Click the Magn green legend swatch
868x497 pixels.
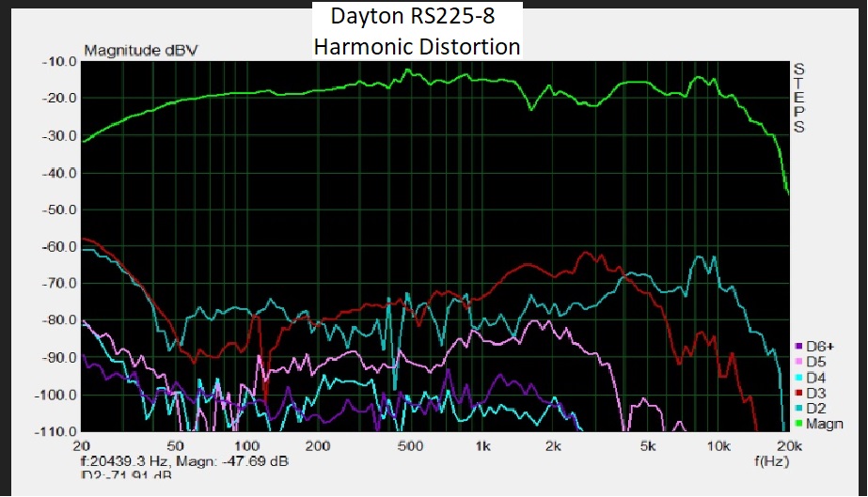click(798, 424)
